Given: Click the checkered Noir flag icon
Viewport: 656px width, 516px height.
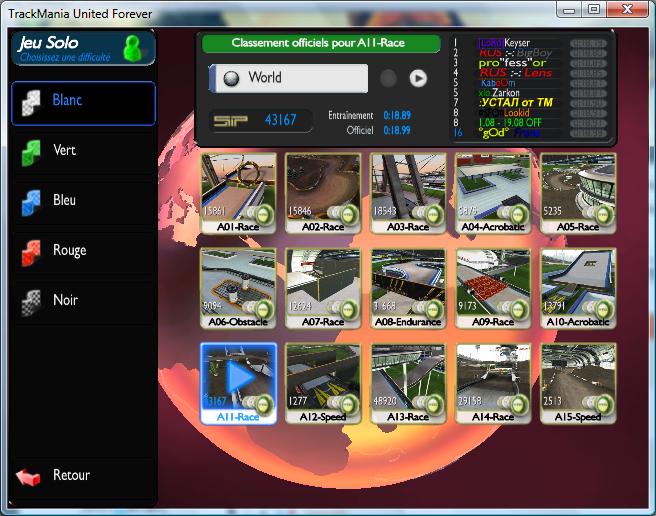Looking at the screenshot, I should tap(32, 302).
